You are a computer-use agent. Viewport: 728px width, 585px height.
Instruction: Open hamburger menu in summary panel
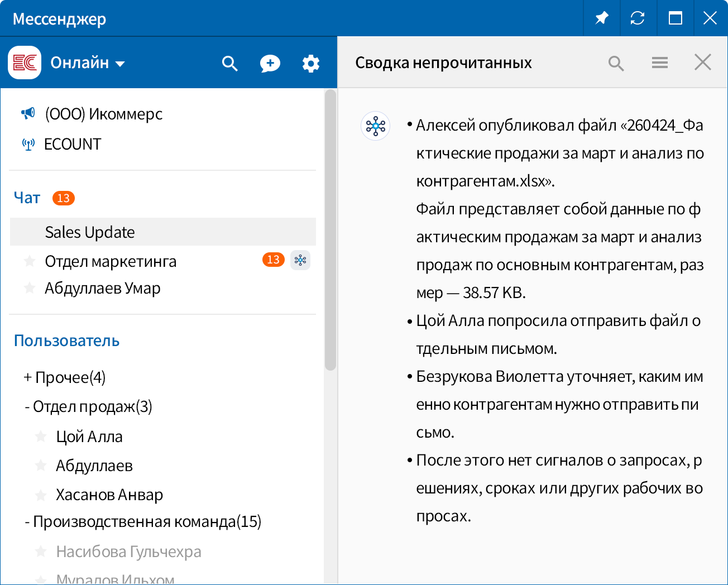[x=660, y=63]
